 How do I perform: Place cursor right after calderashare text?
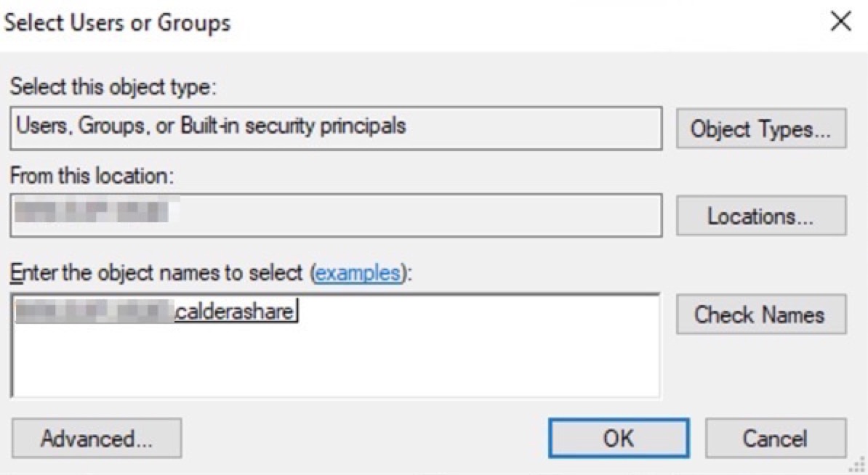click(297, 313)
